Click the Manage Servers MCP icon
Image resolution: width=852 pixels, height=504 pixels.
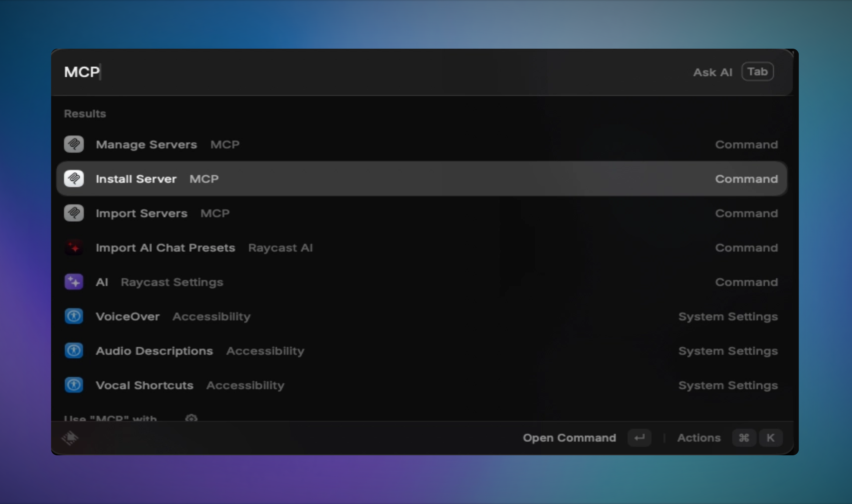pos(74,144)
